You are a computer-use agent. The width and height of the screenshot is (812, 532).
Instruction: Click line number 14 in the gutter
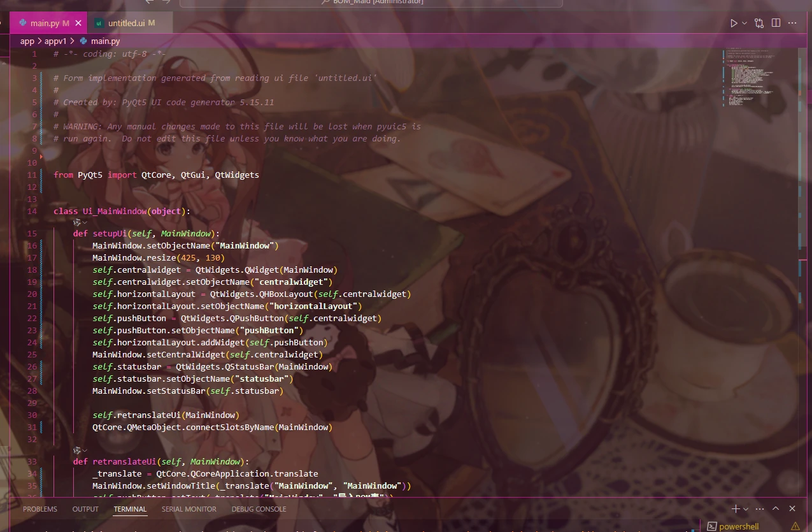[x=32, y=212]
